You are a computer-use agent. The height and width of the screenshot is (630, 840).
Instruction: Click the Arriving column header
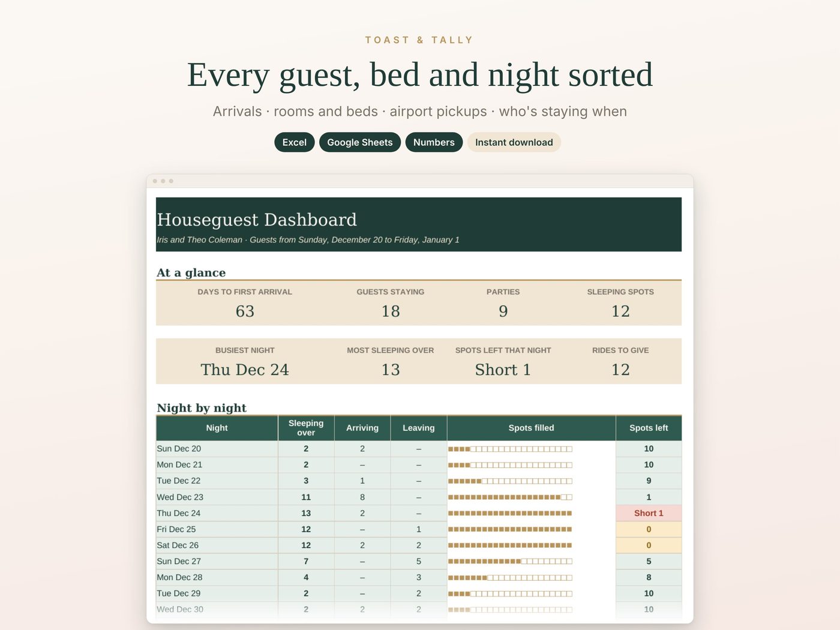click(x=362, y=428)
